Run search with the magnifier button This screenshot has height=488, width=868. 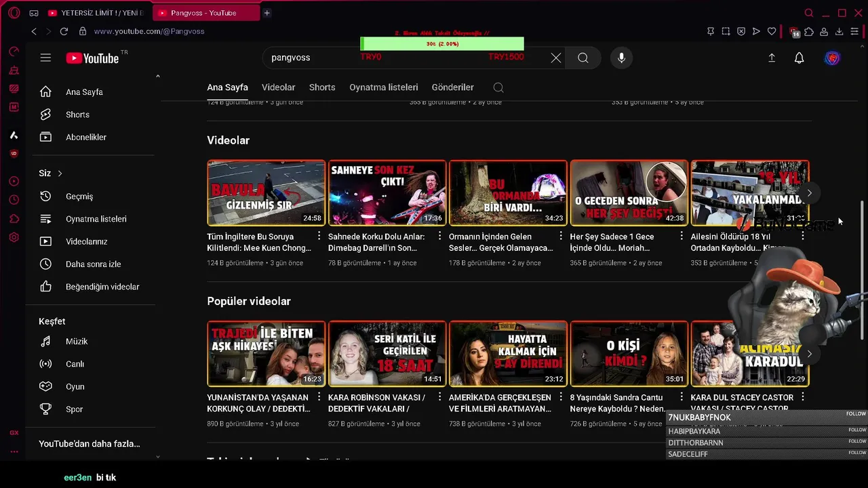[583, 58]
